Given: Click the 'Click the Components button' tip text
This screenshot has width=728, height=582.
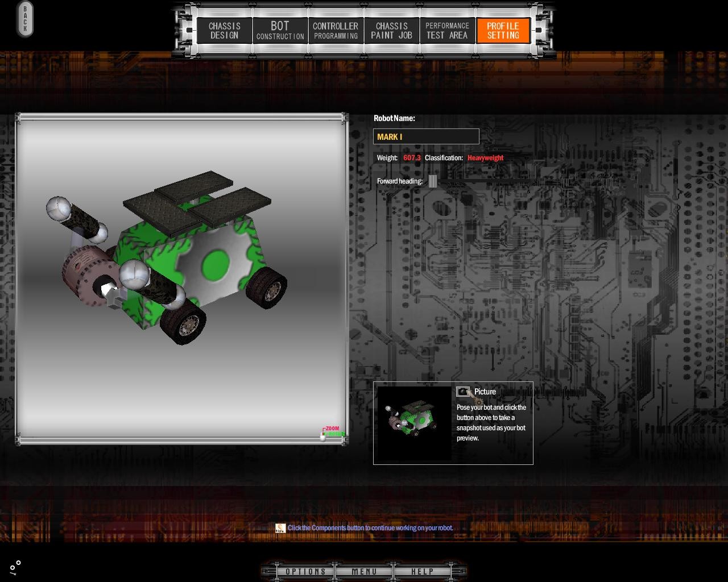Looking at the screenshot, I should [x=370, y=528].
